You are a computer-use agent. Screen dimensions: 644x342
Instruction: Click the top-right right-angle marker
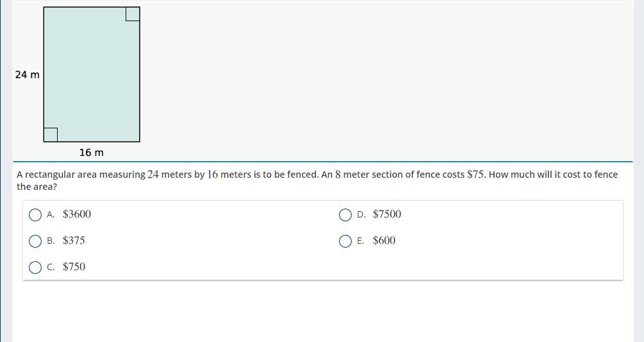[133, 14]
